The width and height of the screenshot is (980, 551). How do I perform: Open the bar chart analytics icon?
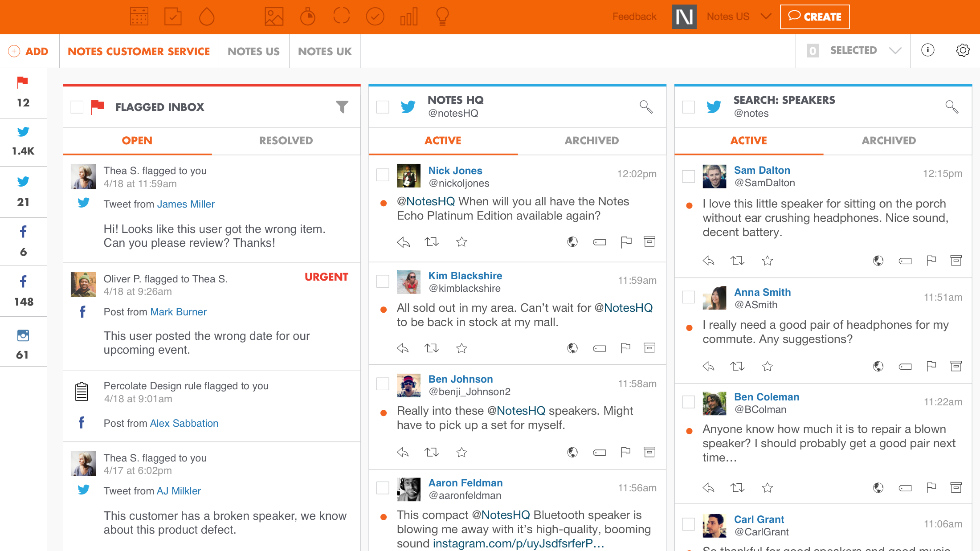408,16
